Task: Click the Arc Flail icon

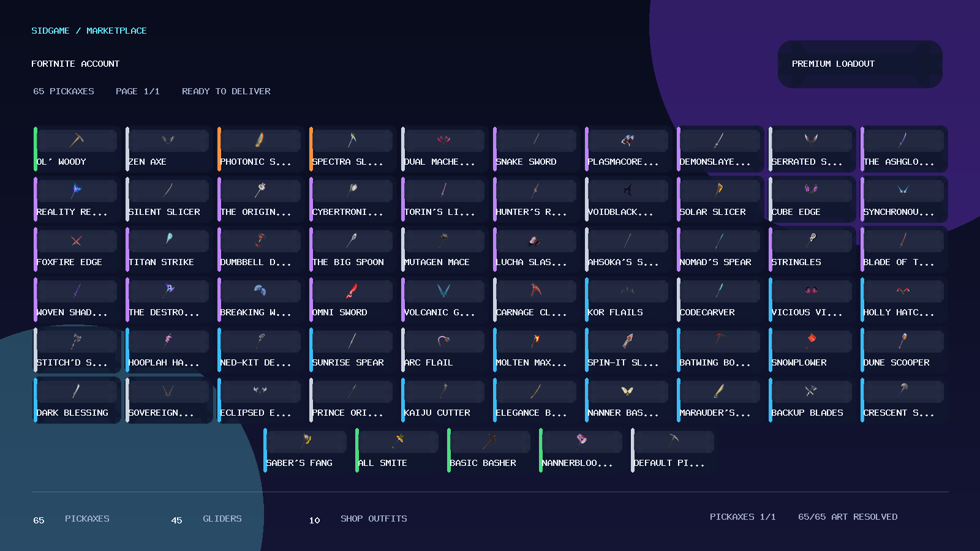Action: [x=443, y=341]
